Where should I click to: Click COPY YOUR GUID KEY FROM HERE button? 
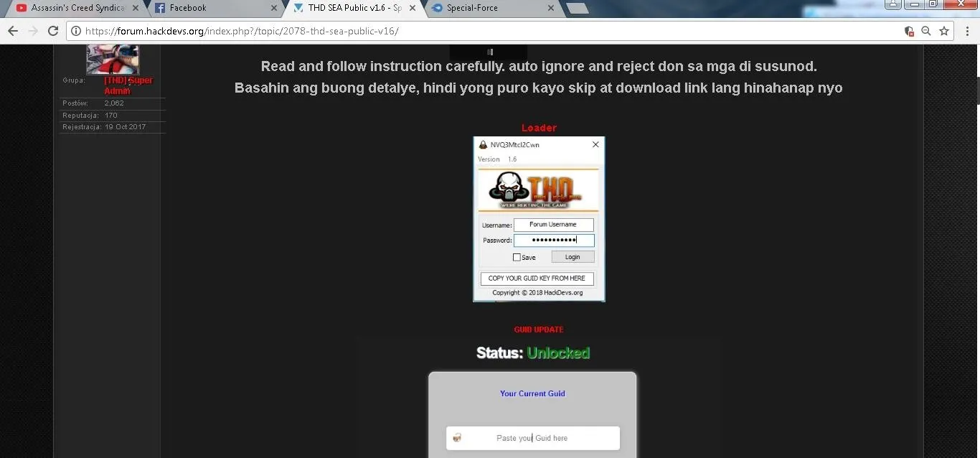537,279
